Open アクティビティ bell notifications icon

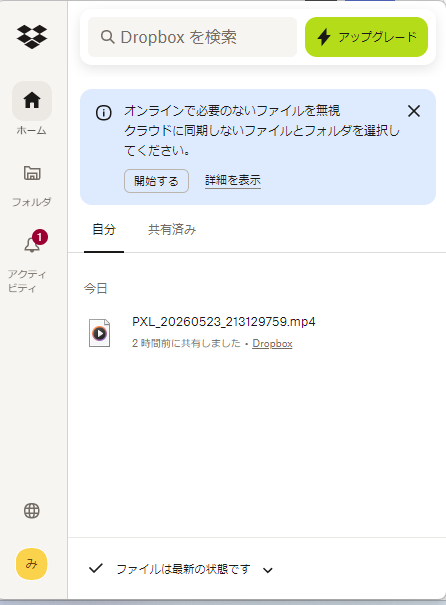click(x=32, y=244)
